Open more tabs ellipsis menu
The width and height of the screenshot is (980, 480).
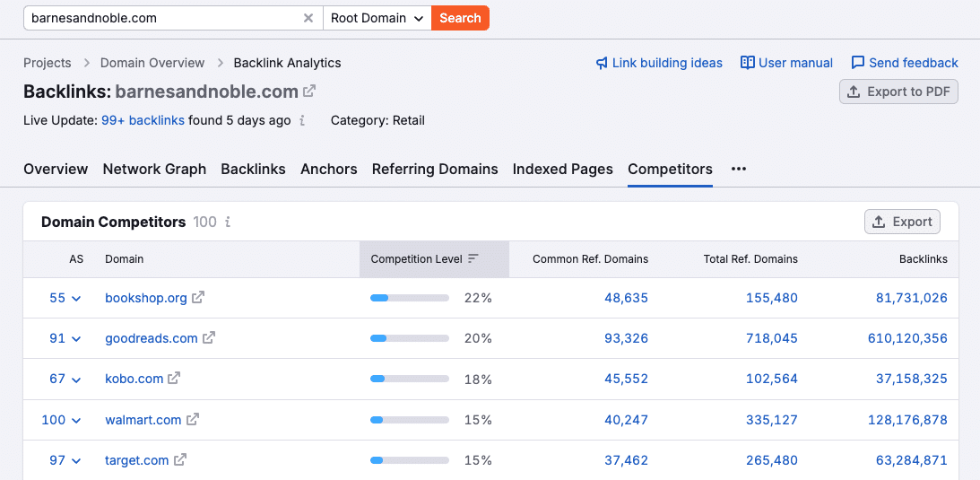[739, 169]
